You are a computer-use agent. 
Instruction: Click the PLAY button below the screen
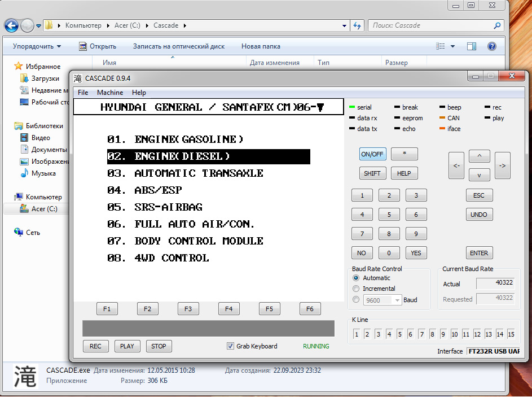(127, 346)
